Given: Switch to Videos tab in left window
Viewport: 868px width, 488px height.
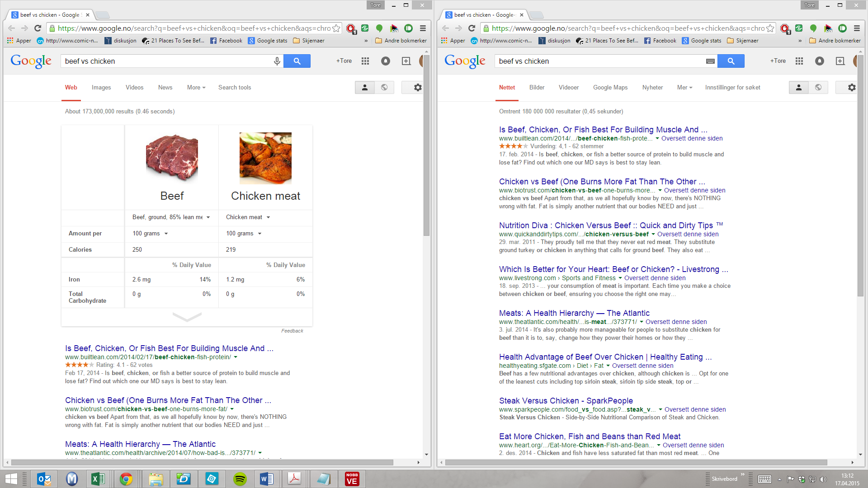Looking at the screenshot, I should pyautogui.click(x=135, y=88).
